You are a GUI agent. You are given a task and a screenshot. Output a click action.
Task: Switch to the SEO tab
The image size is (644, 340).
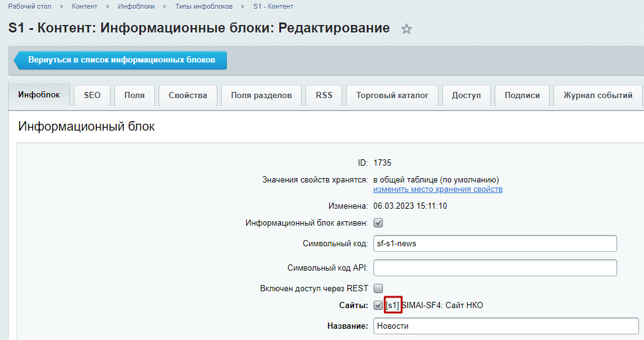(92, 95)
